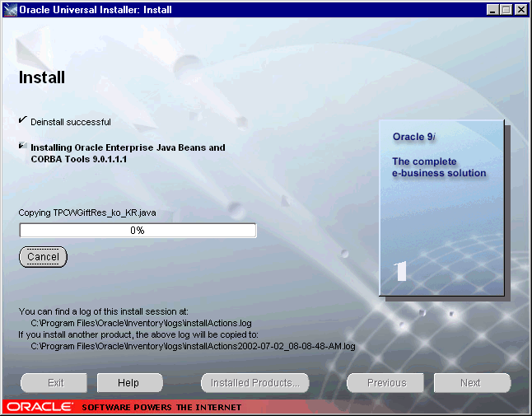This screenshot has width=532, height=416.
Task: Close the Oracle Universal Installer window
Action: point(520,10)
